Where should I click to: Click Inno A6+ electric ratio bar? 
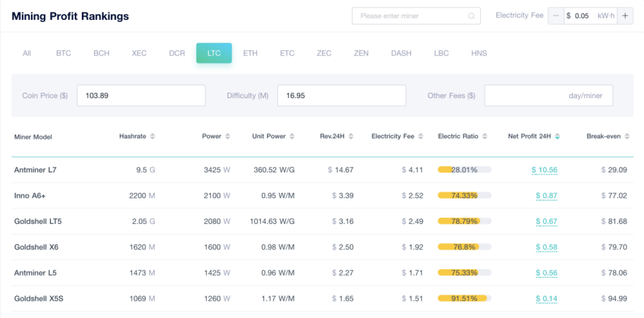(464, 196)
